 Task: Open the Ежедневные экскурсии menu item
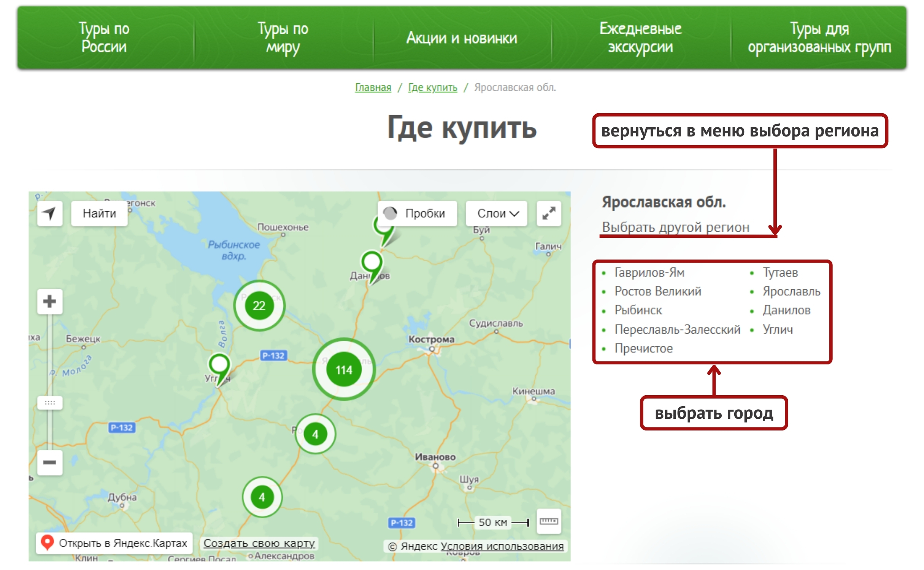(x=640, y=38)
